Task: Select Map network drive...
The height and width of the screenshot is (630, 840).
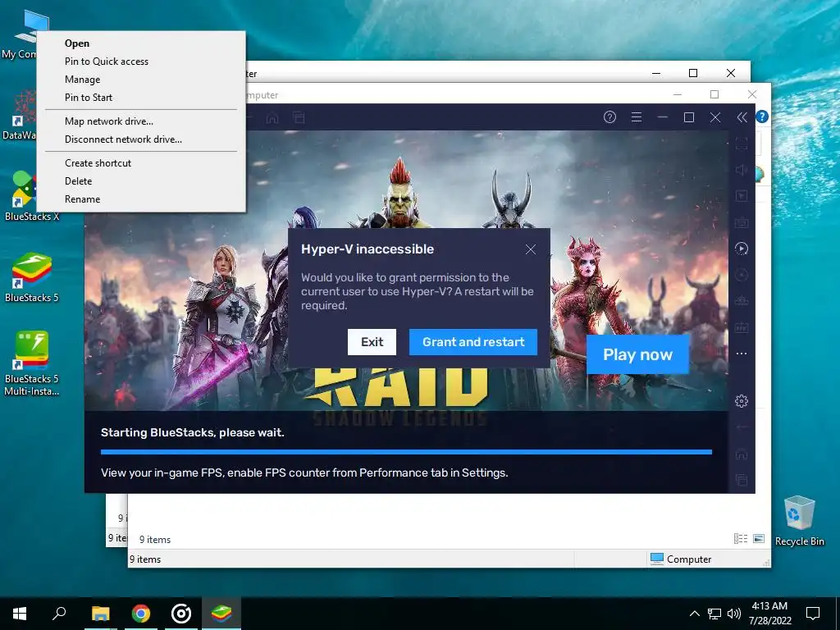Action: pyautogui.click(x=141, y=121)
